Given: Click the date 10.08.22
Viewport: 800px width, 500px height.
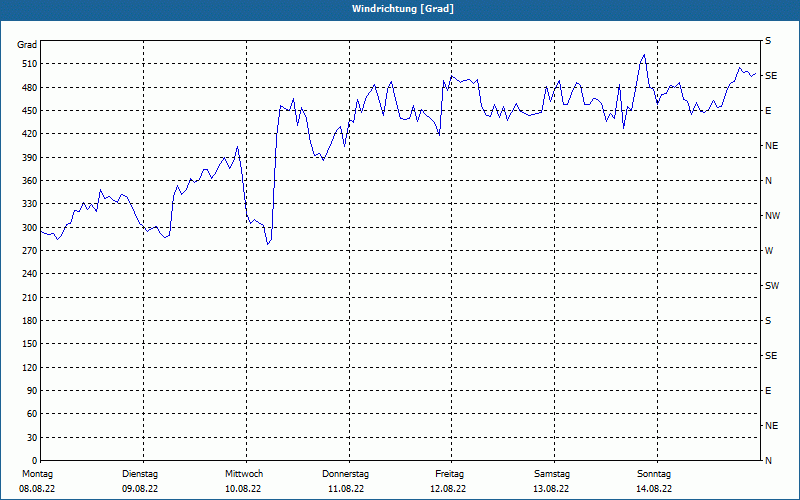Looking at the screenshot, I should pyautogui.click(x=243, y=489).
